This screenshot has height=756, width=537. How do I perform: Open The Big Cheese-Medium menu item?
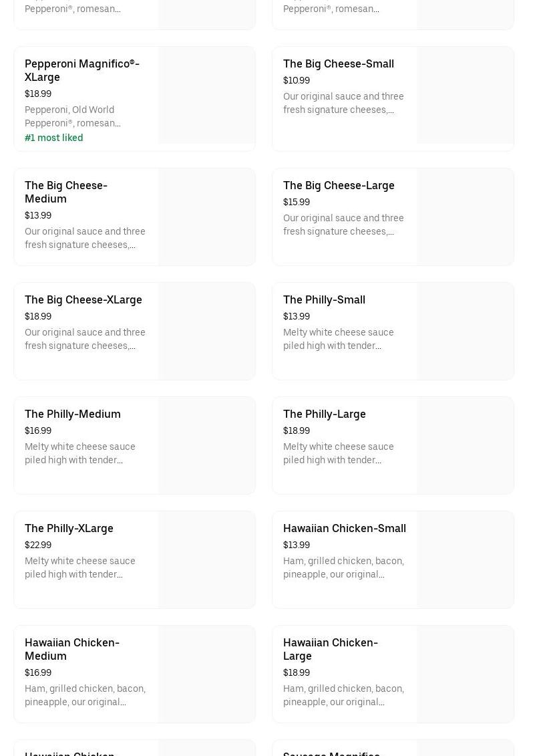click(65, 192)
